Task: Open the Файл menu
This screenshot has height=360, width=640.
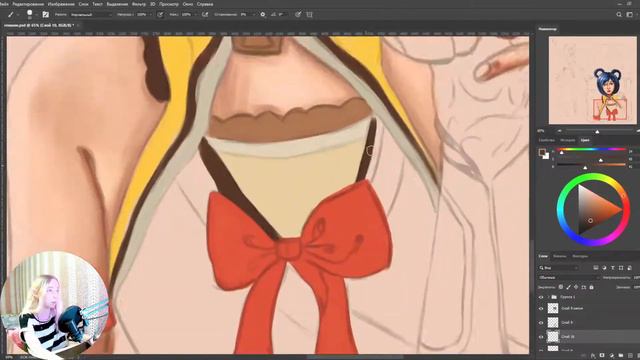Action: 4,4
